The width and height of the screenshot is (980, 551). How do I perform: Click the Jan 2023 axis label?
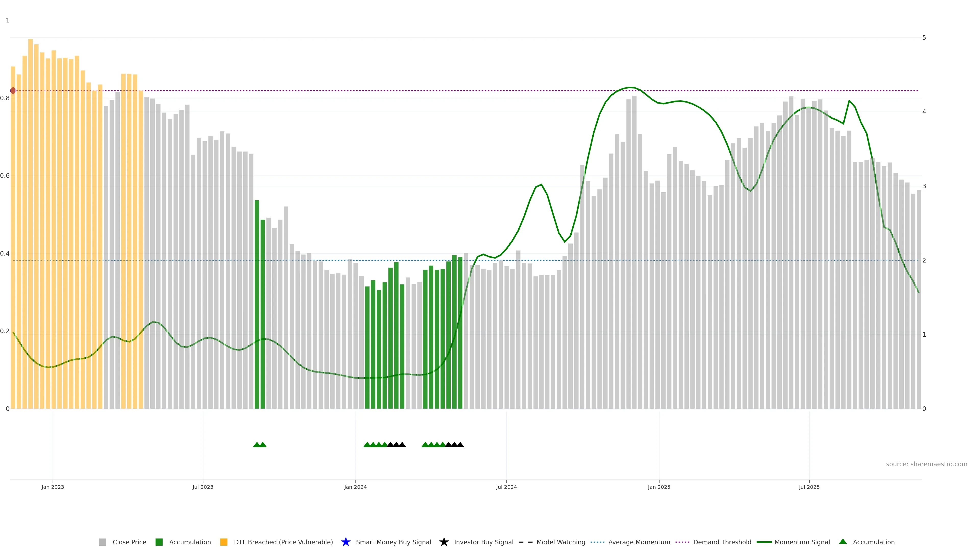pyautogui.click(x=53, y=487)
